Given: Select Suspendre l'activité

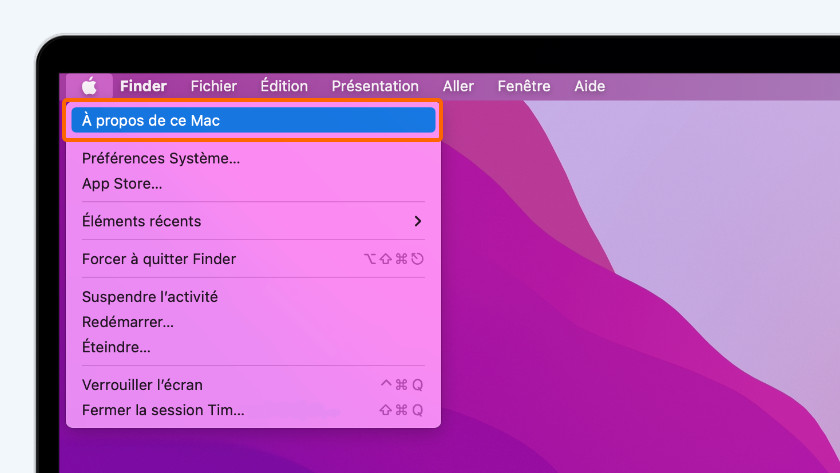Looking at the screenshot, I should (x=253, y=296).
